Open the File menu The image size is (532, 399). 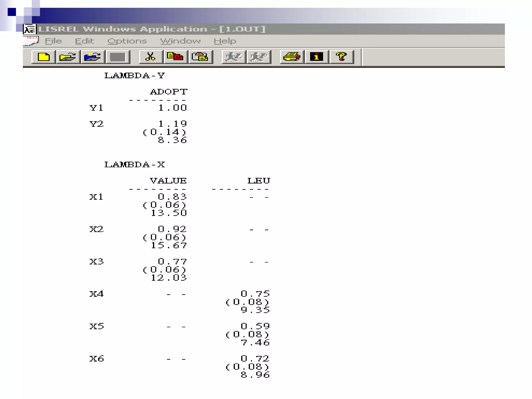tap(53, 41)
